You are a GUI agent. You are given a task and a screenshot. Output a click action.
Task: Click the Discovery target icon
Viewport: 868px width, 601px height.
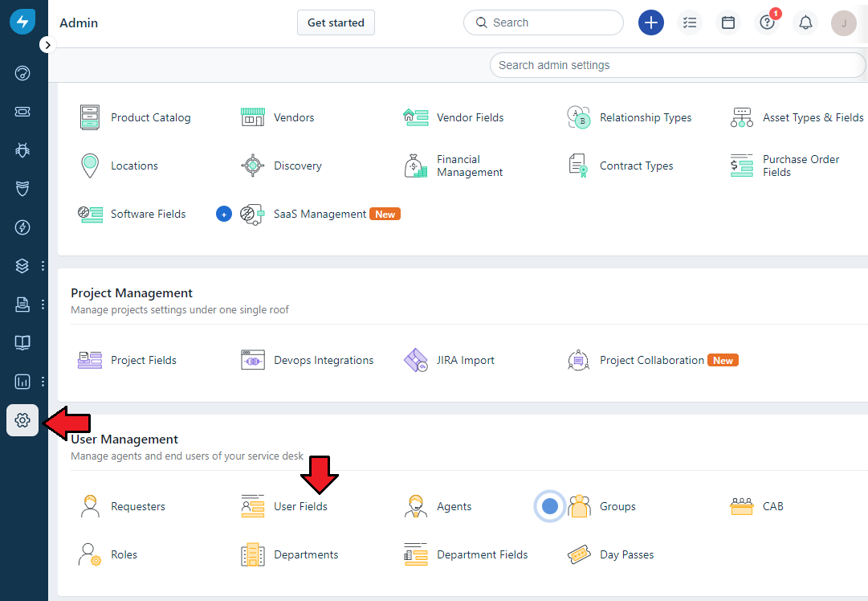[x=253, y=166]
